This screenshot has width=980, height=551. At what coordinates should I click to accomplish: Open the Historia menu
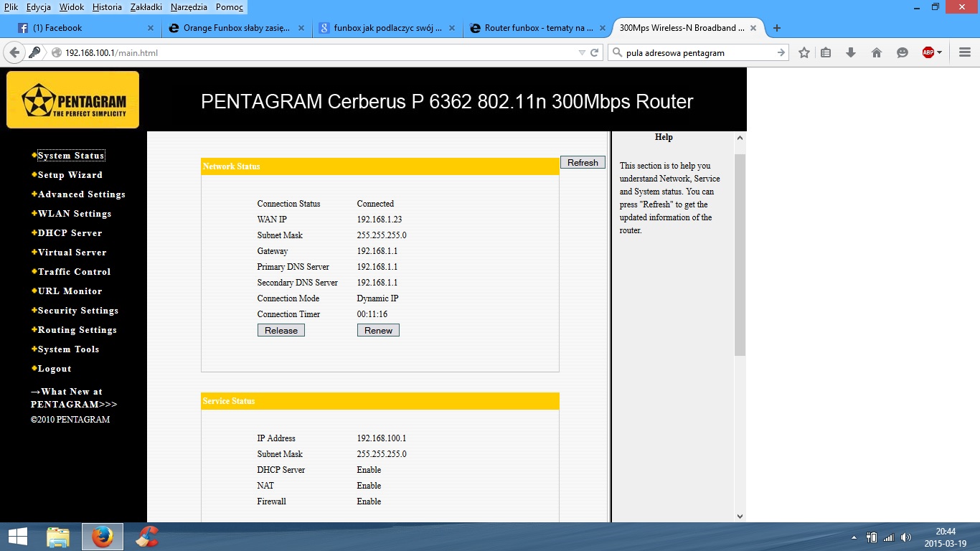point(107,7)
